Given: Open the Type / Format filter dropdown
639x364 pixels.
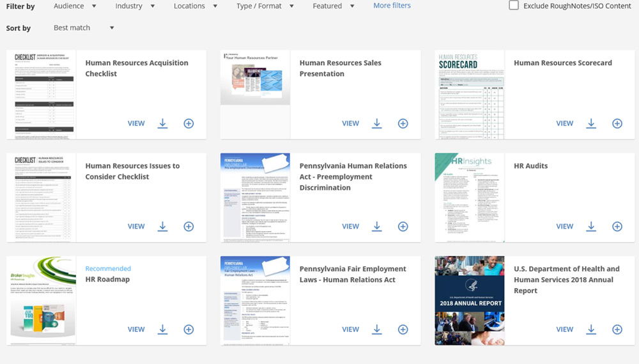Looking at the screenshot, I should click(265, 6).
